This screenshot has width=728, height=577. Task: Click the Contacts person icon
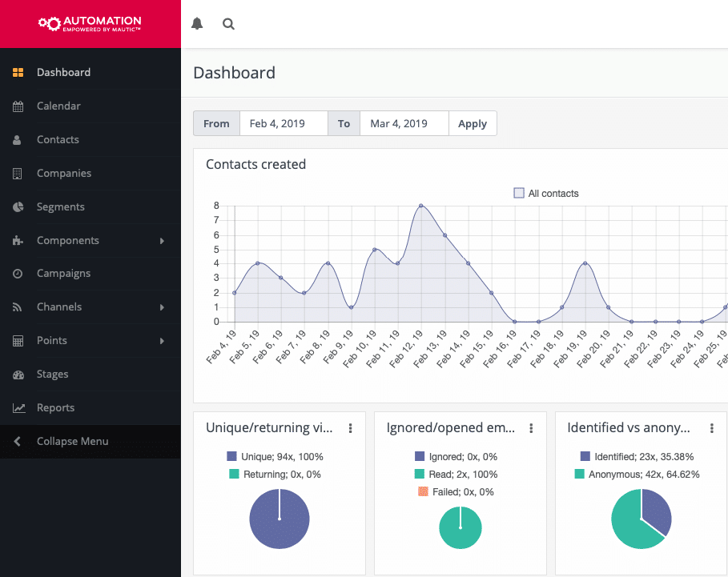18,140
